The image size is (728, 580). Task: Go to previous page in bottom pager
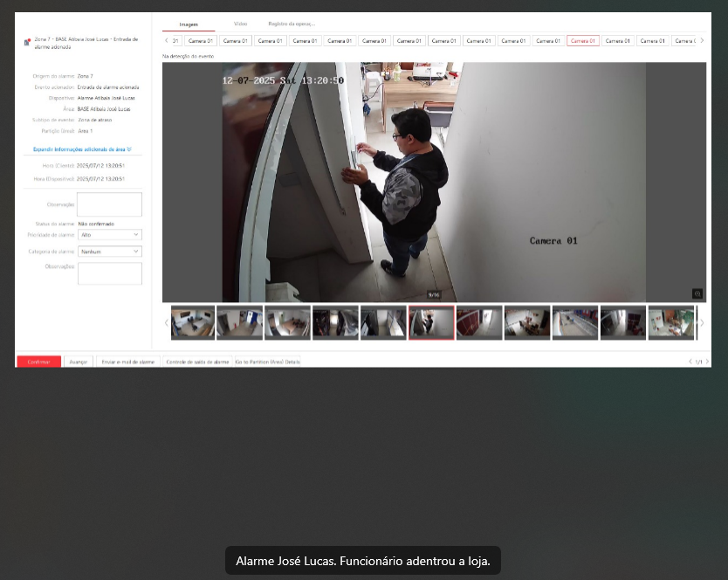point(690,362)
